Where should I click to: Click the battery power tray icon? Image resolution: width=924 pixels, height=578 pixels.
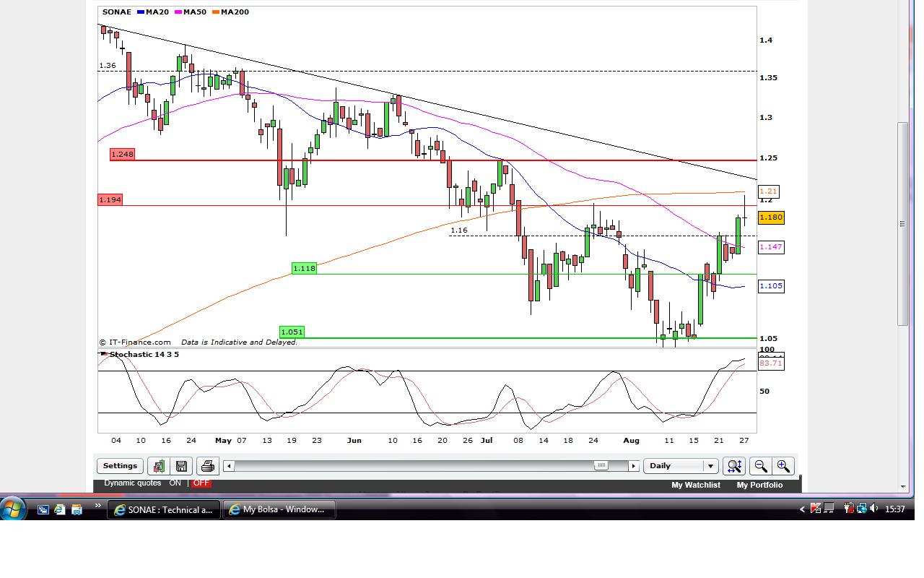(849, 509)
